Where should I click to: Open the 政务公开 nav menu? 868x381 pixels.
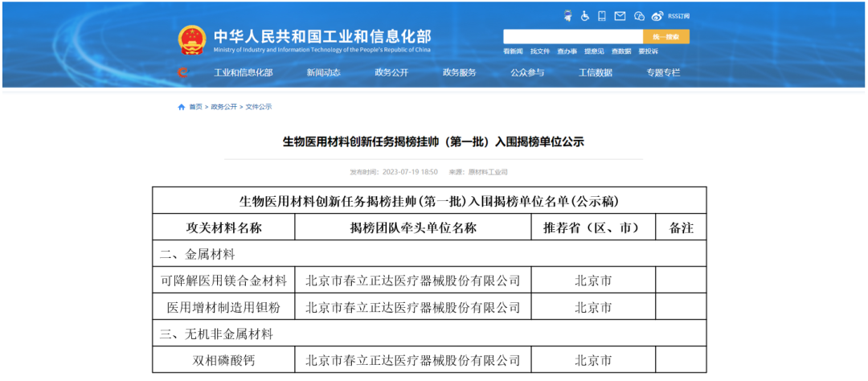coord(391,72)
